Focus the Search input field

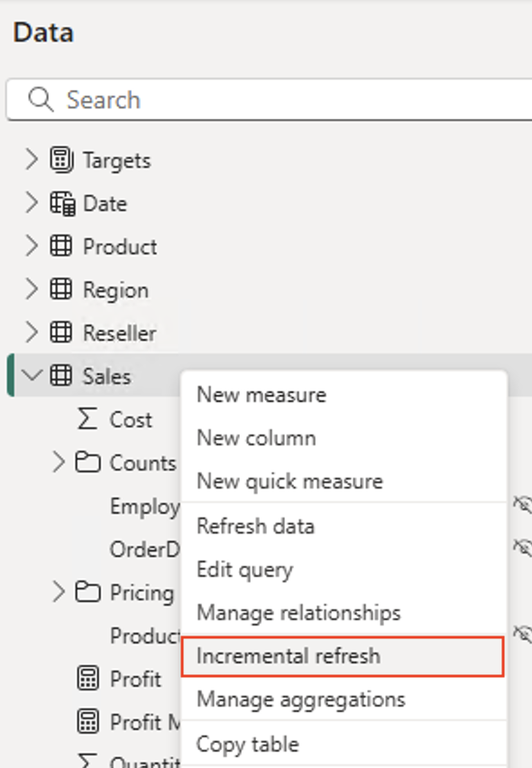click(x=270, y=99)
